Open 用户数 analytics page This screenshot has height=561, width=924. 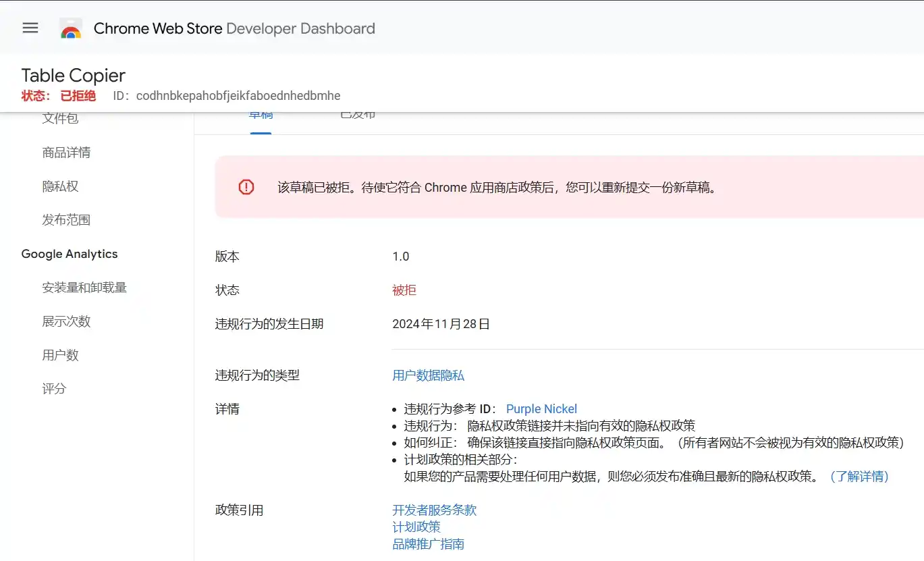(x=61, y=355)
